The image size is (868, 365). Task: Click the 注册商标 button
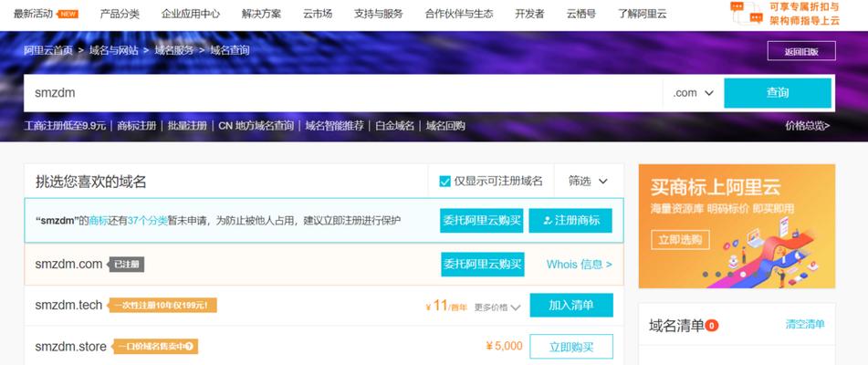(570, 221)
